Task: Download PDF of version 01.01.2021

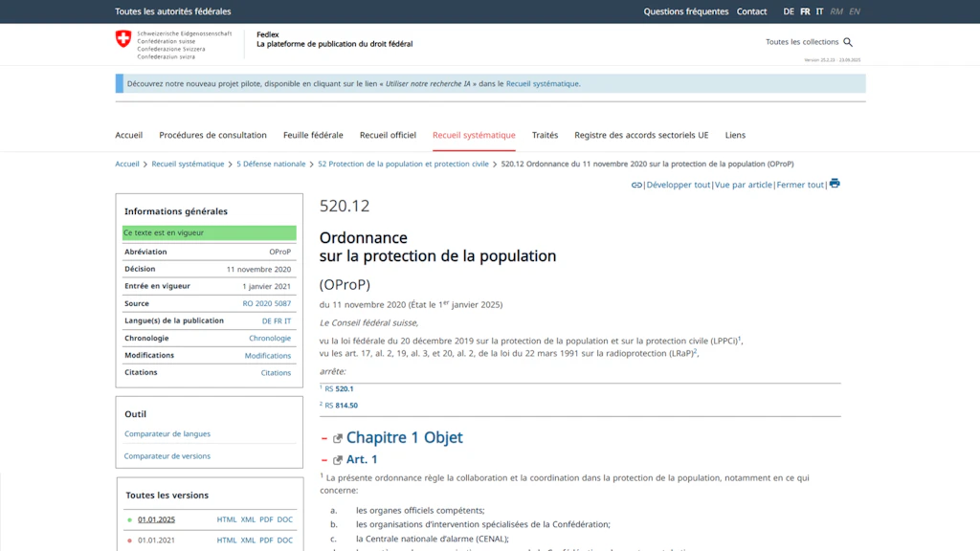Action: click(266, 540)
